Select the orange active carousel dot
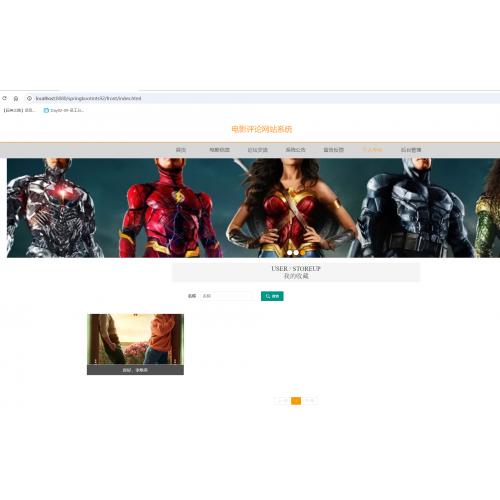 pos(302,253)
